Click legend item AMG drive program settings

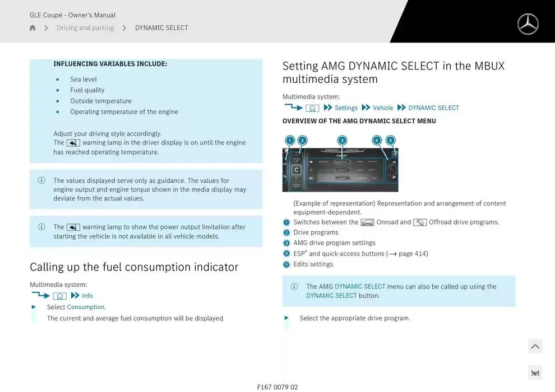pos(334,243)
